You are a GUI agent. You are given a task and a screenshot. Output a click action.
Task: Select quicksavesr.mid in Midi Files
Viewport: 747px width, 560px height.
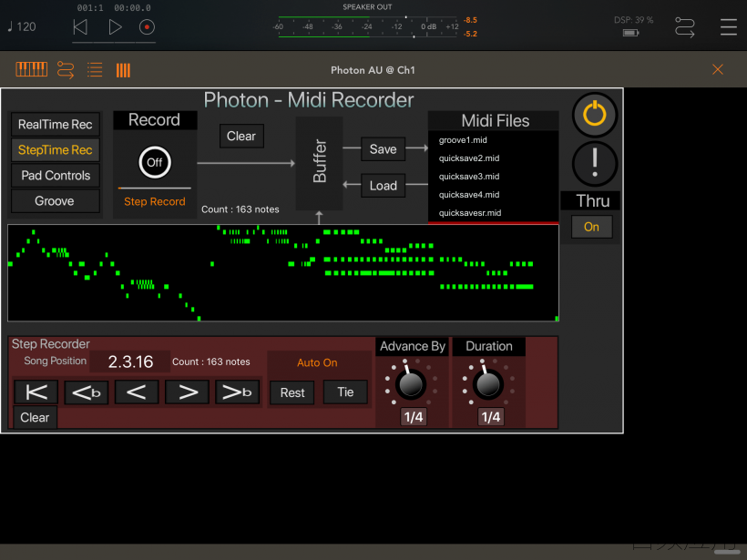tap(493, 213)
